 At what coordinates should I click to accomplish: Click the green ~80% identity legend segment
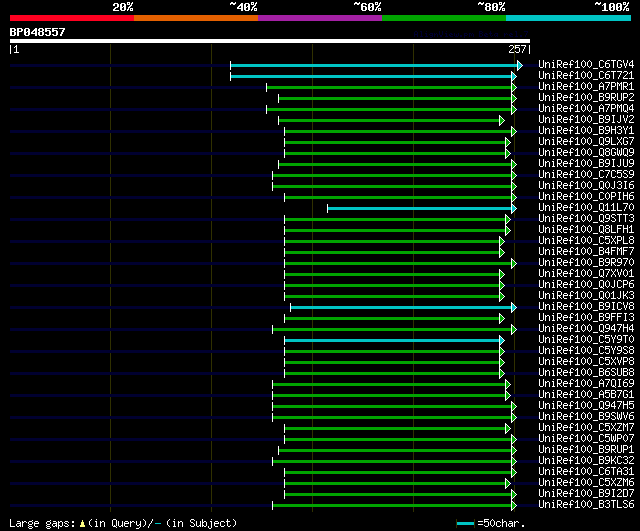(444, 18)
